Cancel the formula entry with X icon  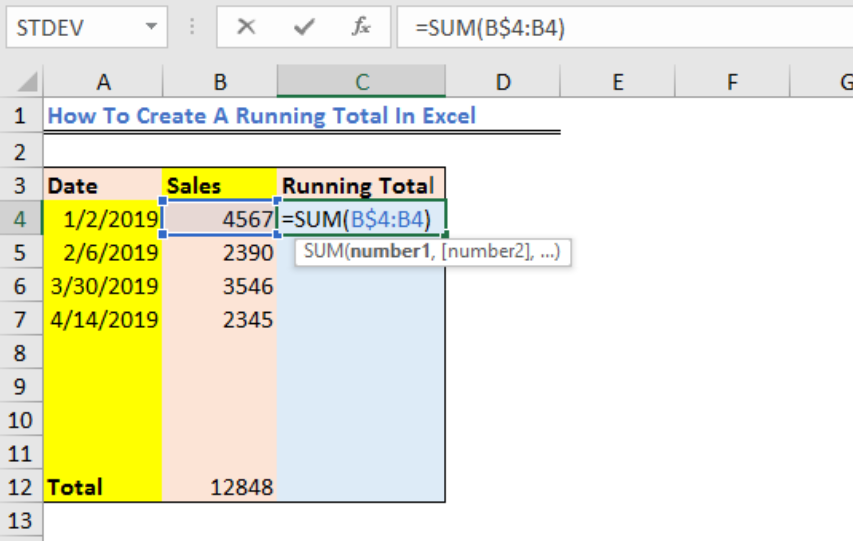point(246,26)
